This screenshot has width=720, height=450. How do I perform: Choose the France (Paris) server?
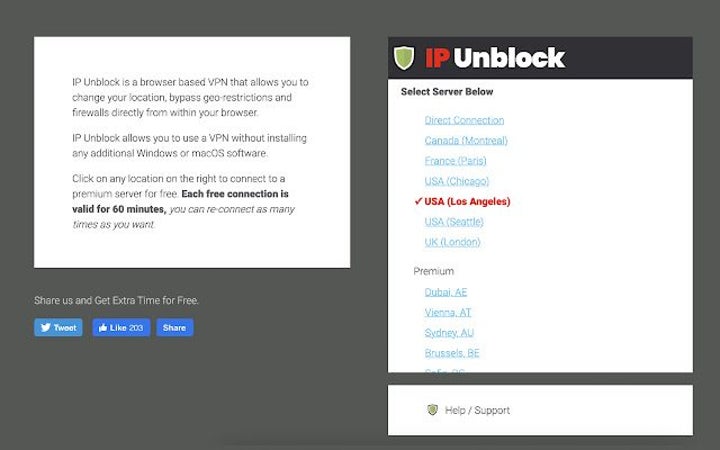(455, 161)
